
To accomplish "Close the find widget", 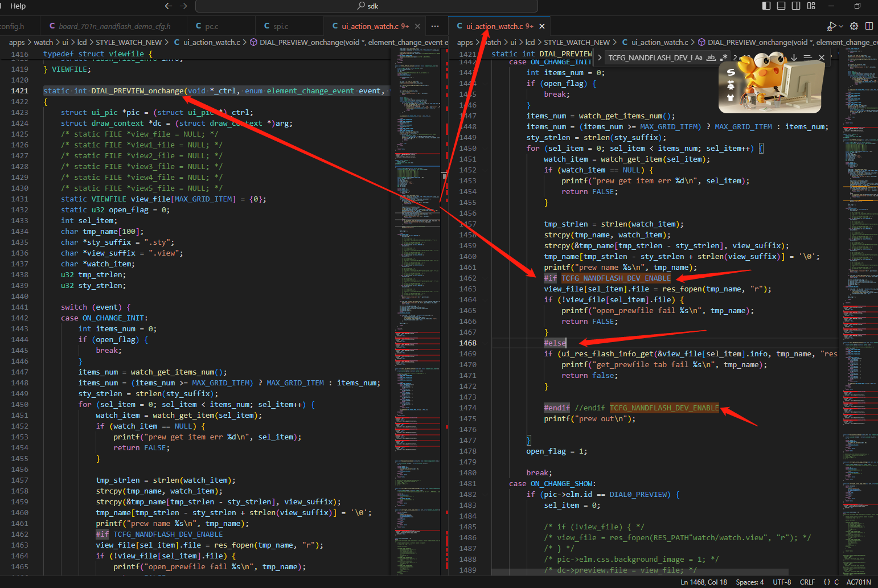I will pyautogui.click(x=822, y=57).
